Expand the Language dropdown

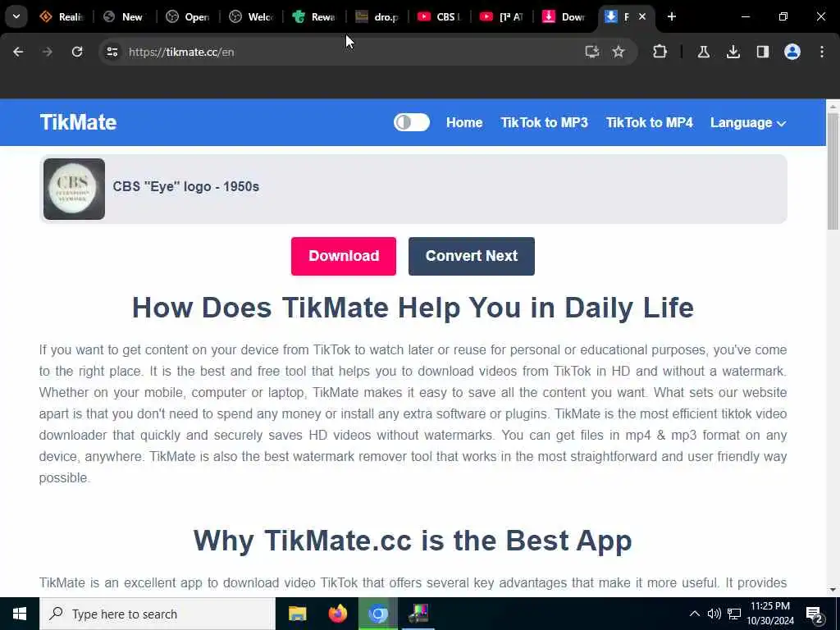(748, 123)
